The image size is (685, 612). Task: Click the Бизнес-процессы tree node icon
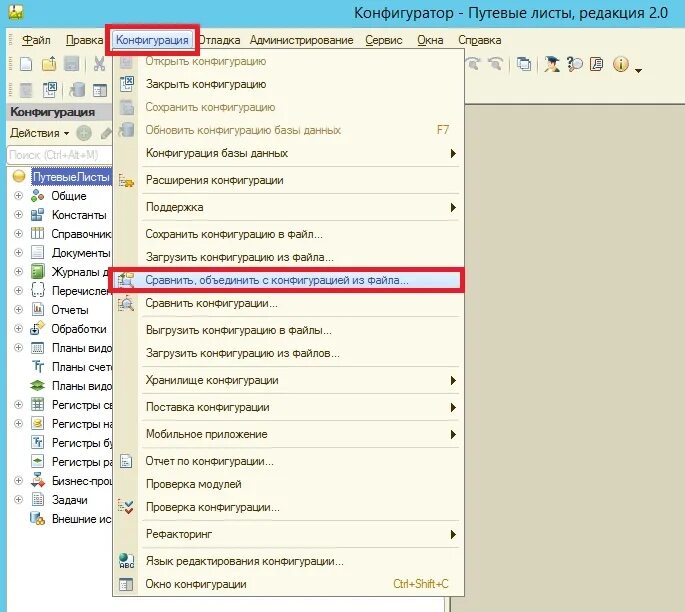click(x=38, y=480)
